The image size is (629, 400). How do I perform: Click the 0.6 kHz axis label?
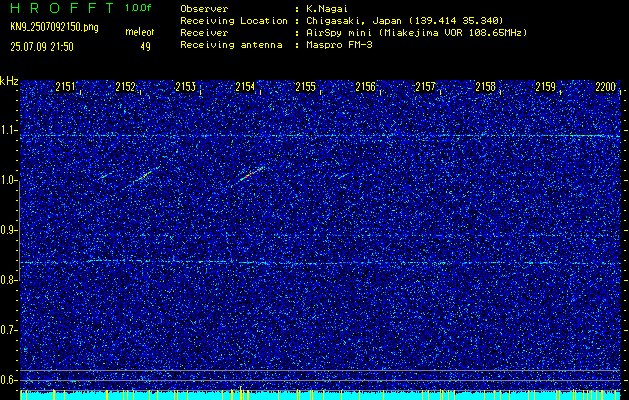click(x=8, y=380)
